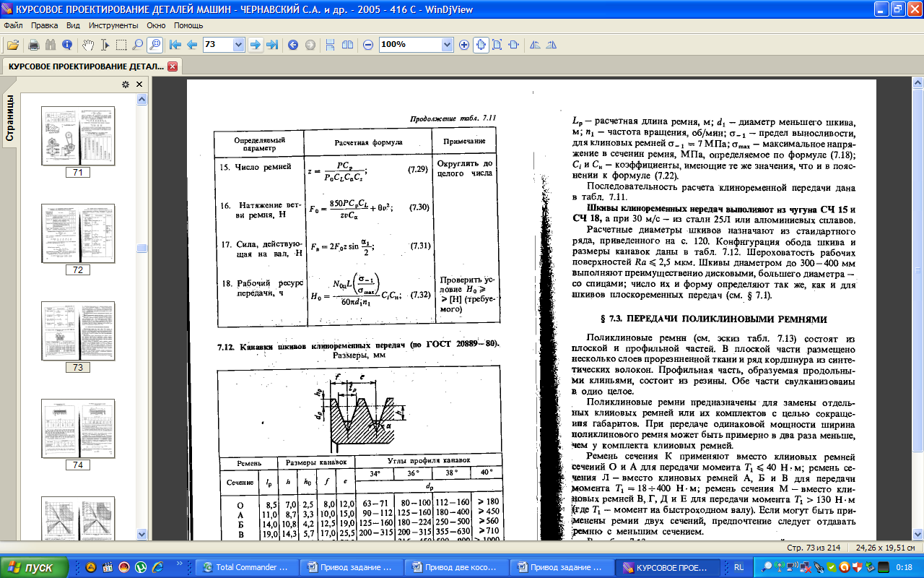Open the Инструменты menu
This screenshot has width=924, height=578.
pyautogui.click(x=114, y=25)
